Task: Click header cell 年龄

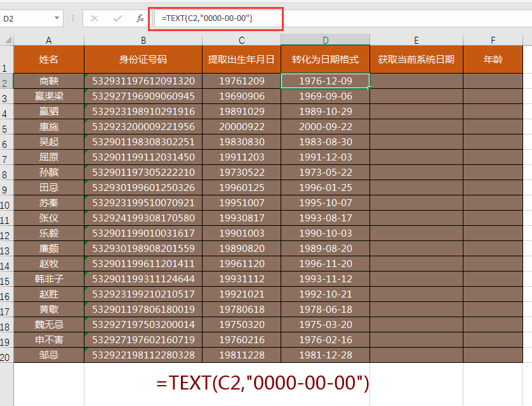Action: (493, 60)
